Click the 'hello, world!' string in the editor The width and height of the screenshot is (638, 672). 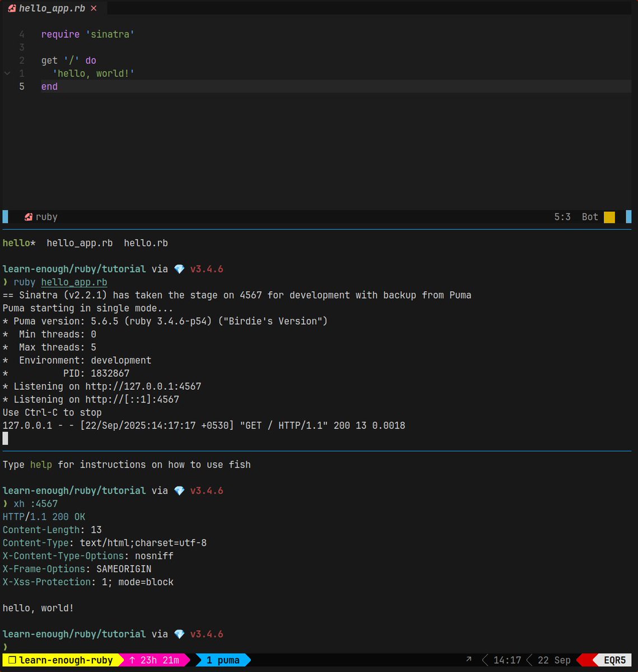94,73
